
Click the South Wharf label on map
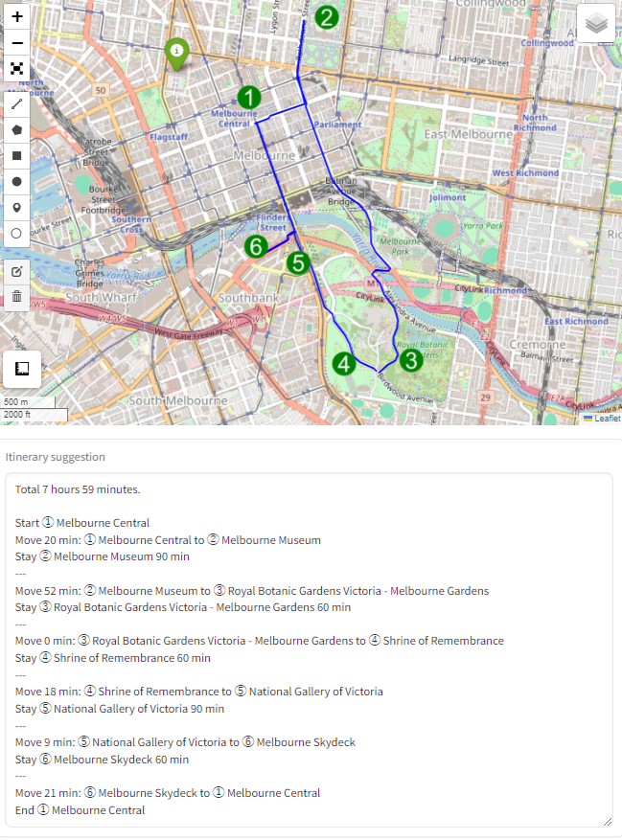[102, 297]
